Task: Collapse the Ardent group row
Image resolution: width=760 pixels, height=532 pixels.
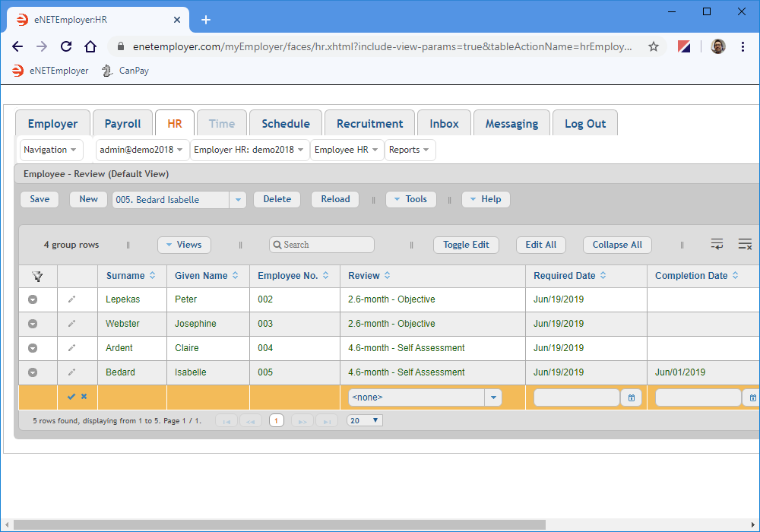Action: point(33,348)
